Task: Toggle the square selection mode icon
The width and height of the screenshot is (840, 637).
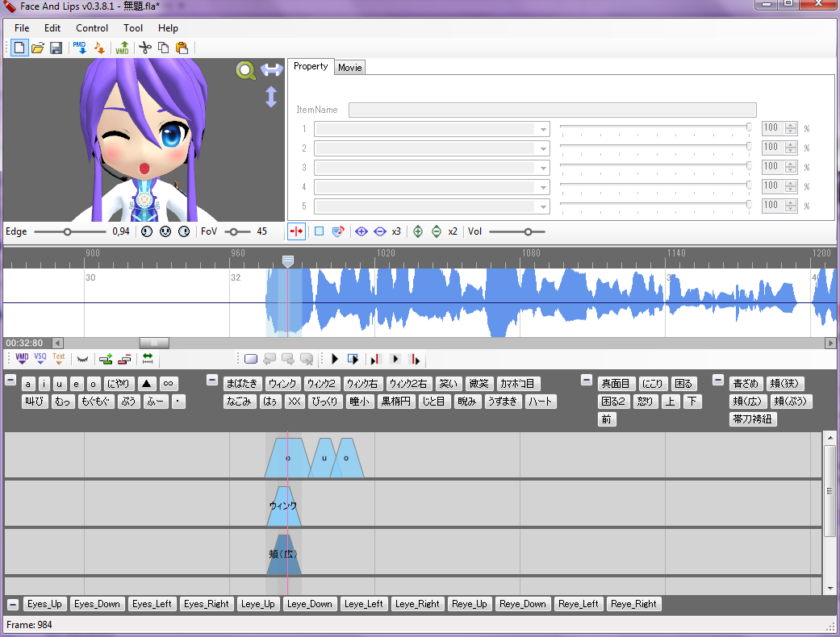Action: [320, 231]
